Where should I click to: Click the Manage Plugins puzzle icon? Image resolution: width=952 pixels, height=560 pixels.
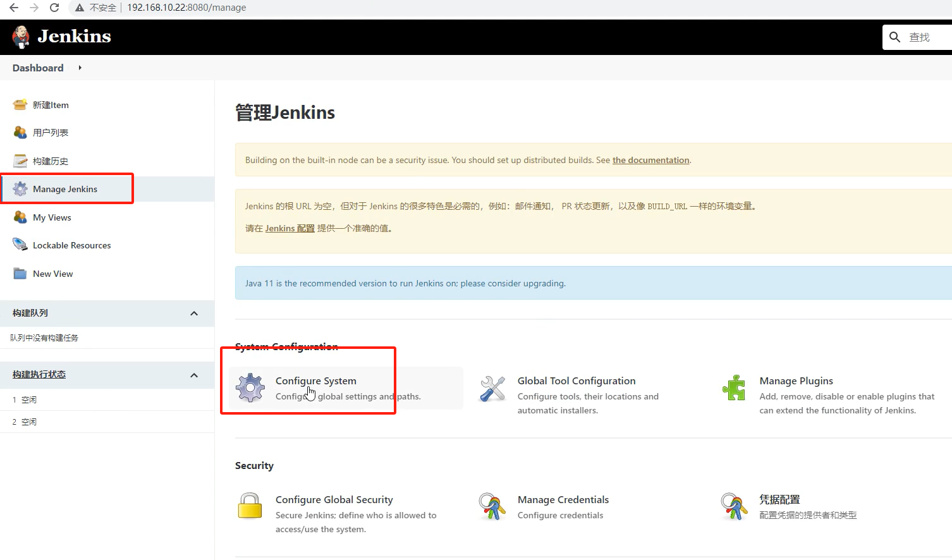734,387
